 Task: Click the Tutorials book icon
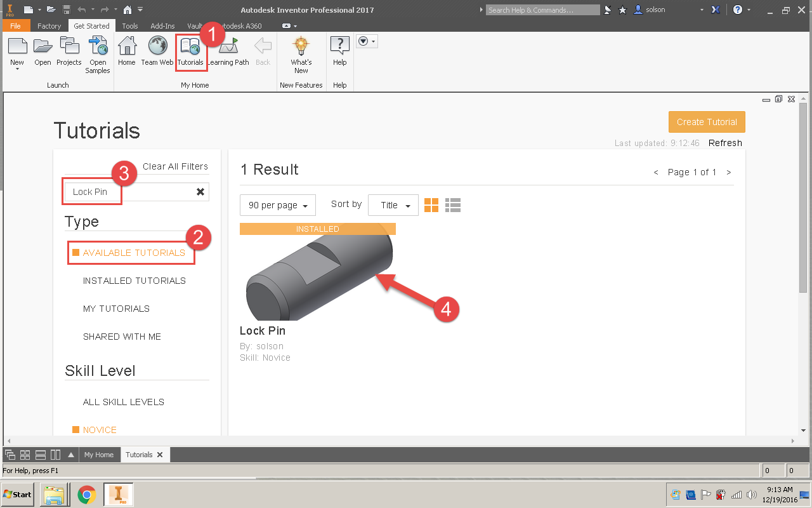190,46
